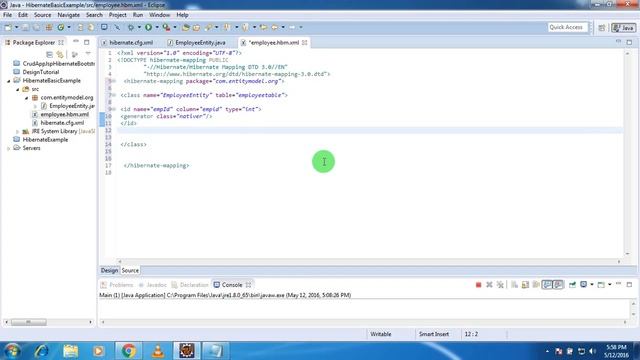Screen dimensions: 640x360
Task: Open the Window menu
Action: pos(159,15)
